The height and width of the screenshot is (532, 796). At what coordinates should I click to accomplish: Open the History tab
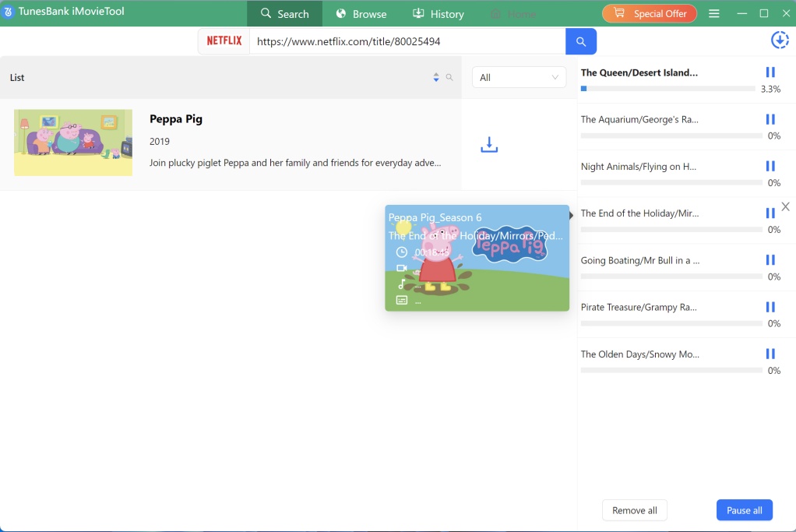438,13
